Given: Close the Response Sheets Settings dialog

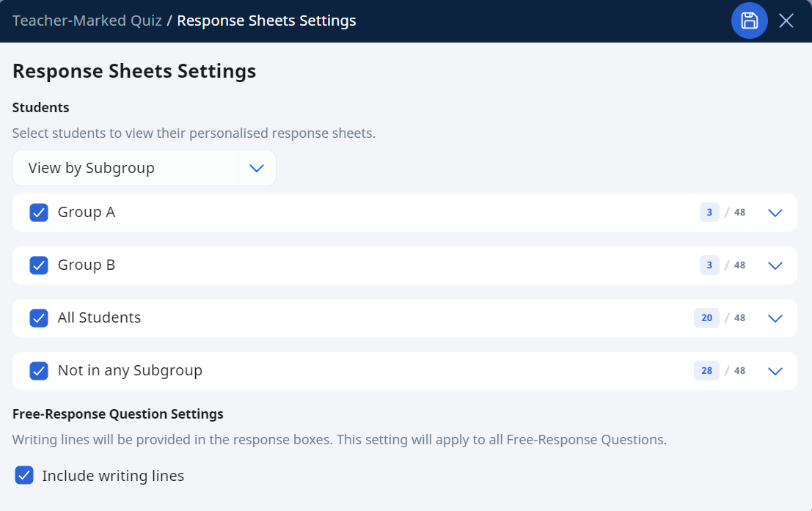Looking at the screenshot, I should coord(786,21).
